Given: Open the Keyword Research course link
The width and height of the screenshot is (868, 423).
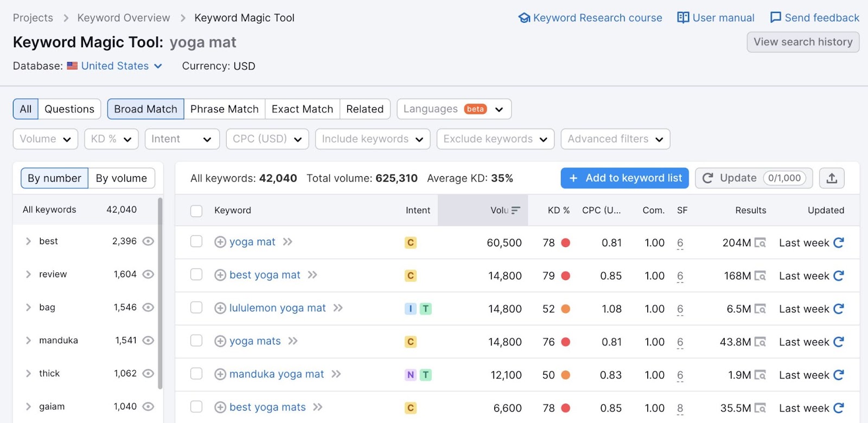Looking at the screenshot, I should [590, 18].
